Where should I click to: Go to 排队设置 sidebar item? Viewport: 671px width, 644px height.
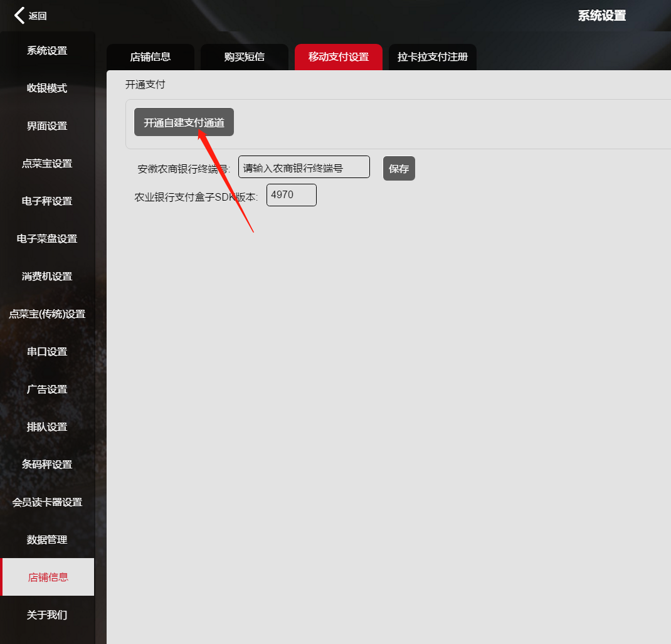point(47,427)
